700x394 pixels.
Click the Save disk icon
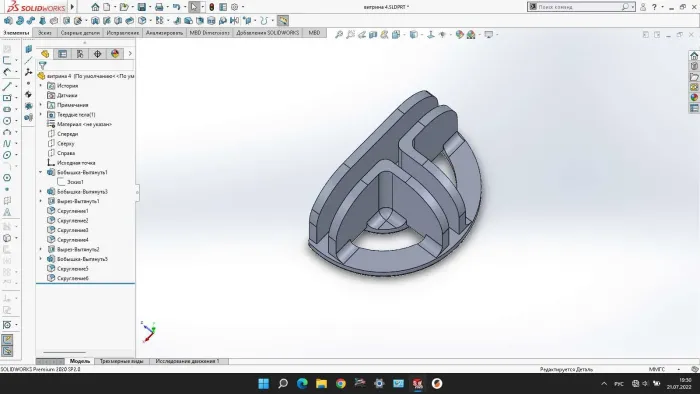(x=142, y=7)
